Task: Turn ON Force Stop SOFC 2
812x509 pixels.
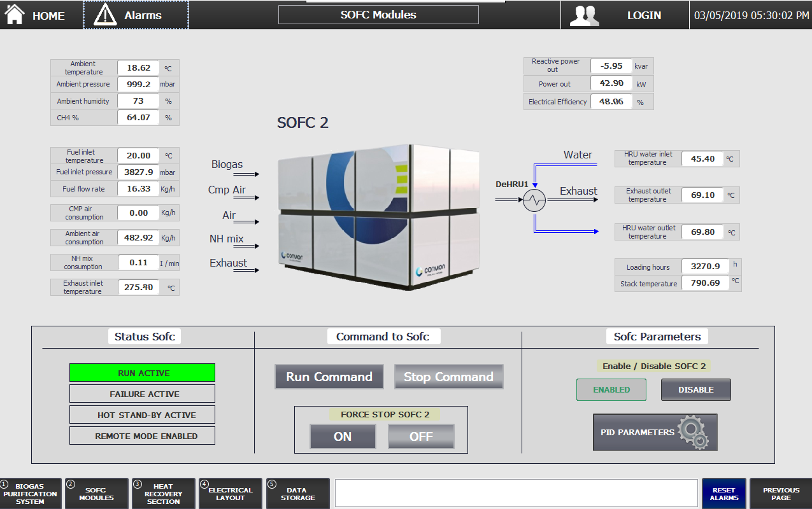Action: click(x=343, y=436)
